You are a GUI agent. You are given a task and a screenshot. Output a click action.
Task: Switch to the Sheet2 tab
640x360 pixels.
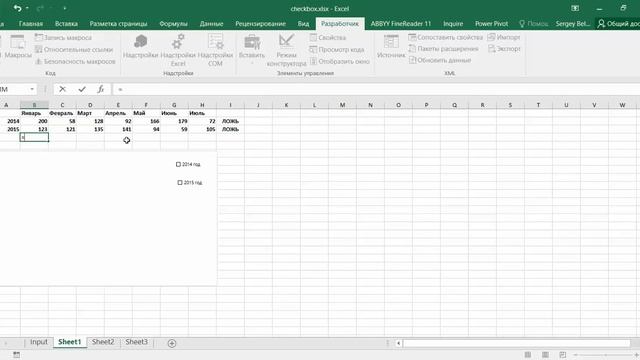click(103, 342)
